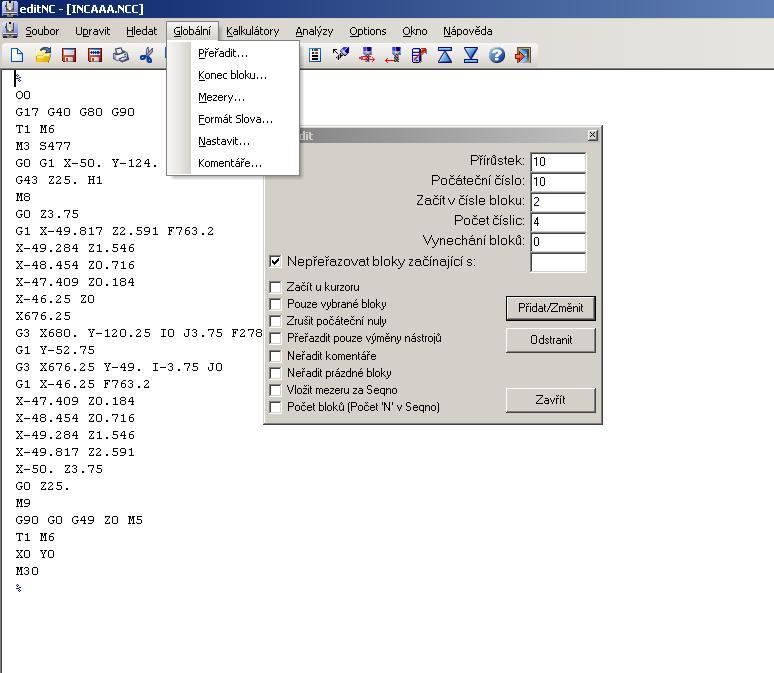Tick 'Vložit mezeru za Seqno' checkbox

(276, 390)
